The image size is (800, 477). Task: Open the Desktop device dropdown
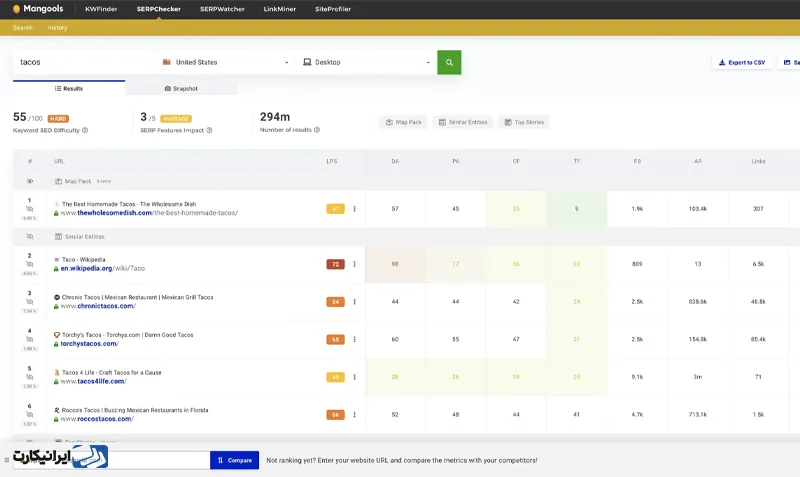366,62
